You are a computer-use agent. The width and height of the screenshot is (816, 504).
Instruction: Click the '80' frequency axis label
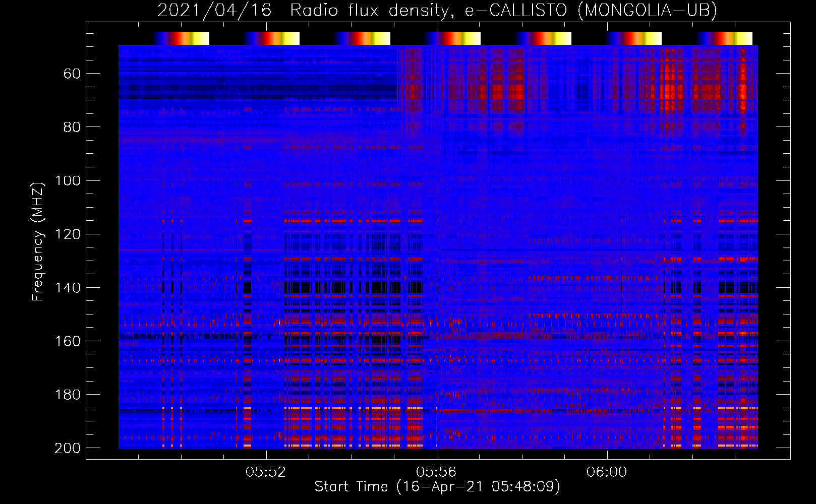tap(72, 127)
